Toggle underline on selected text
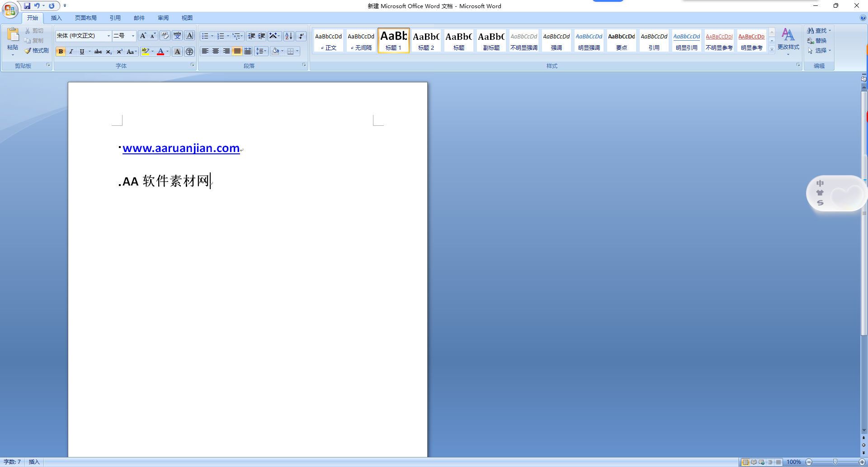Viewport: 868px width, 467px height. 81,51
